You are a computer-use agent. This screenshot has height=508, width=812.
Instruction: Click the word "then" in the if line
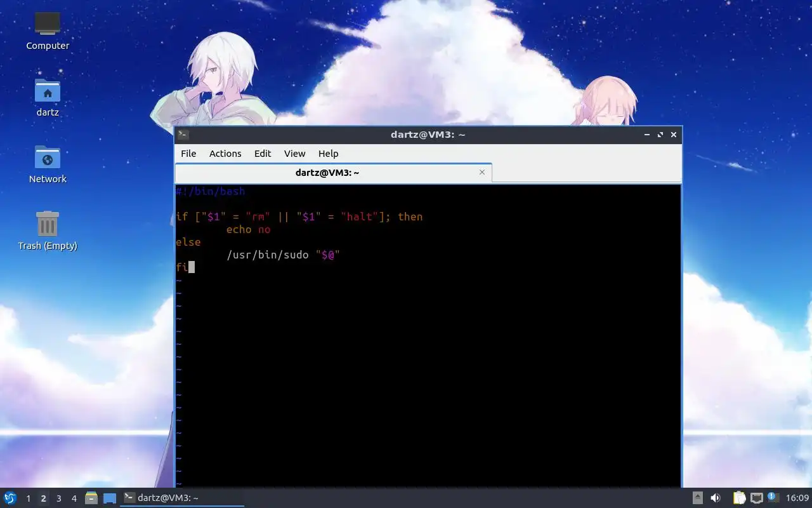coord(410,217)
